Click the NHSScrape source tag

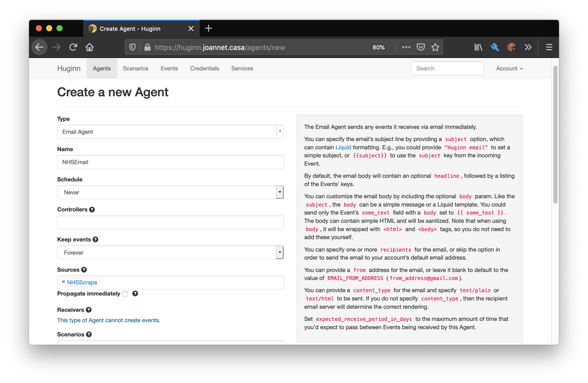82,282
